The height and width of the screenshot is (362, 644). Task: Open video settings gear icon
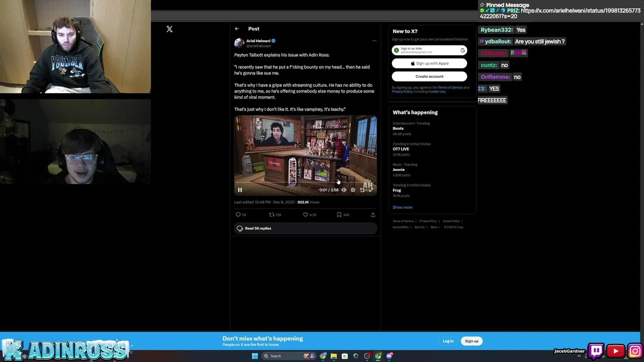pos(353,190)
